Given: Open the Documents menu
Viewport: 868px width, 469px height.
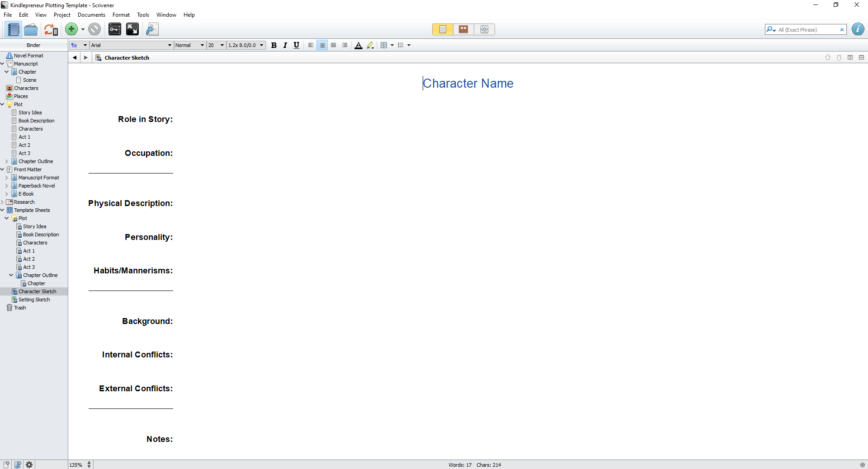Looking at the screenshot, I should (91, 14).
